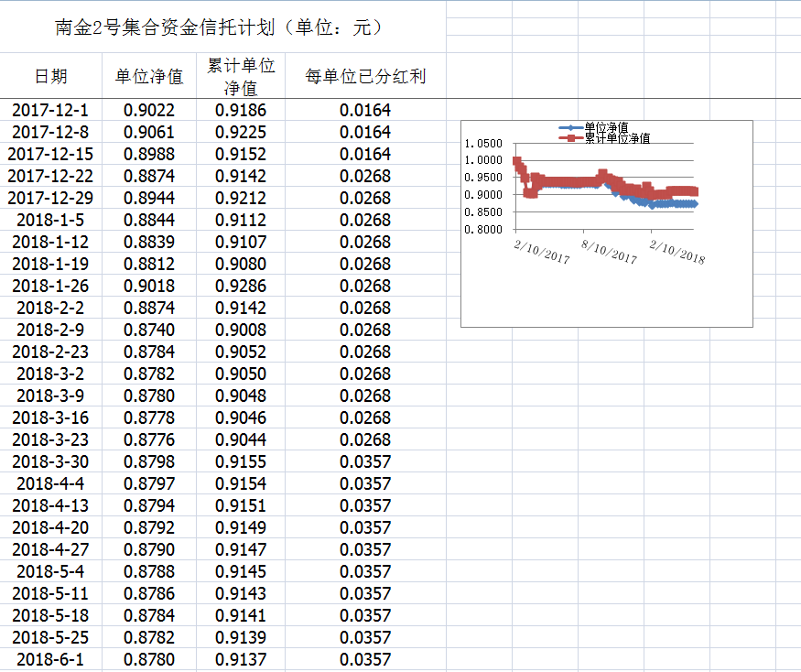The height and width of the screenshot is (672, 801).
Task: Click the 1.0500 value on chart's vertical axis
Action: [x=482, y=144]
